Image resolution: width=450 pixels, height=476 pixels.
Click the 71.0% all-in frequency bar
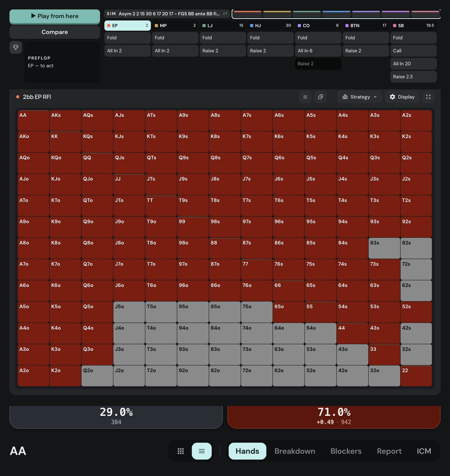point(334,417)
